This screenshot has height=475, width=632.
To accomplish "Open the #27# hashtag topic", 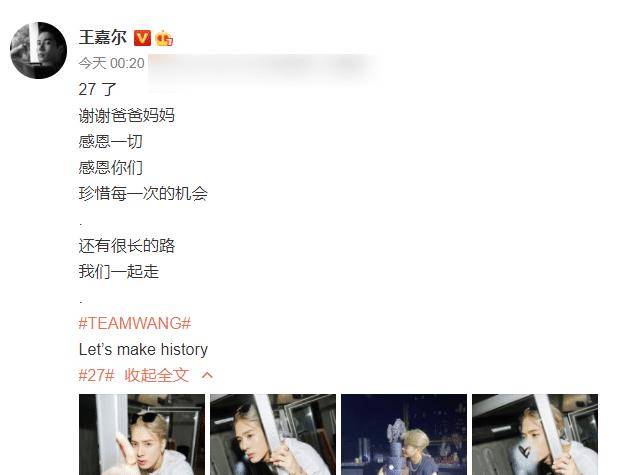I will pos(96,375).
